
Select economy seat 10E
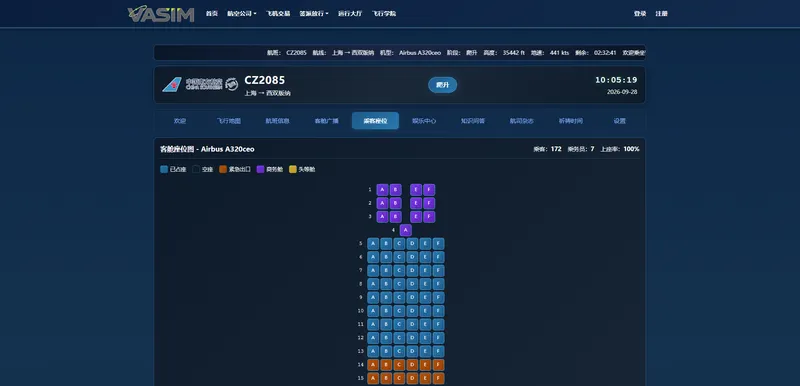[426, 311]
